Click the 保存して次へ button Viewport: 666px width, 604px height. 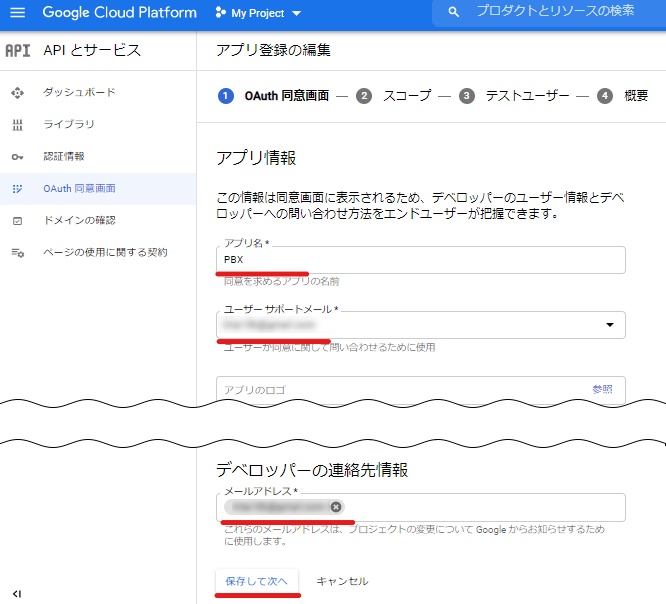(256, 581)
